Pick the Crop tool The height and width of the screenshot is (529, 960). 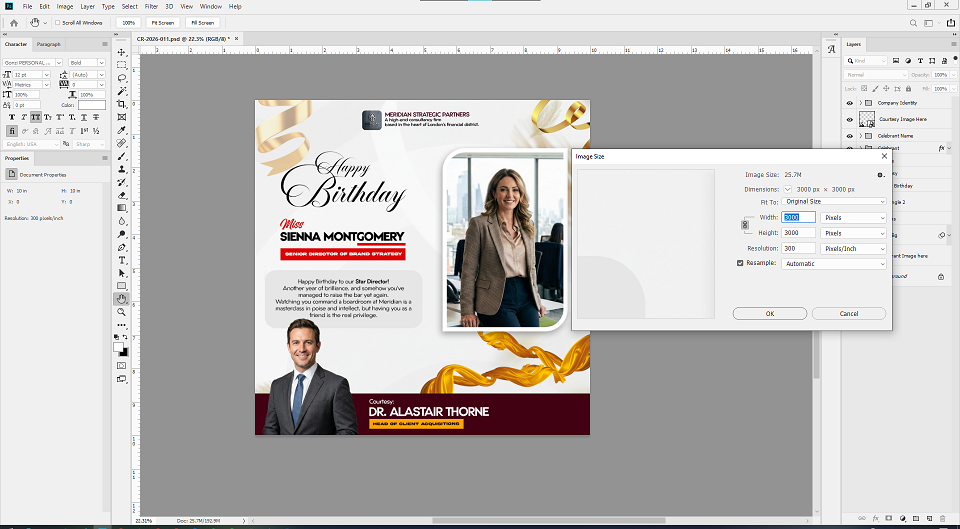tap(122, 104)
